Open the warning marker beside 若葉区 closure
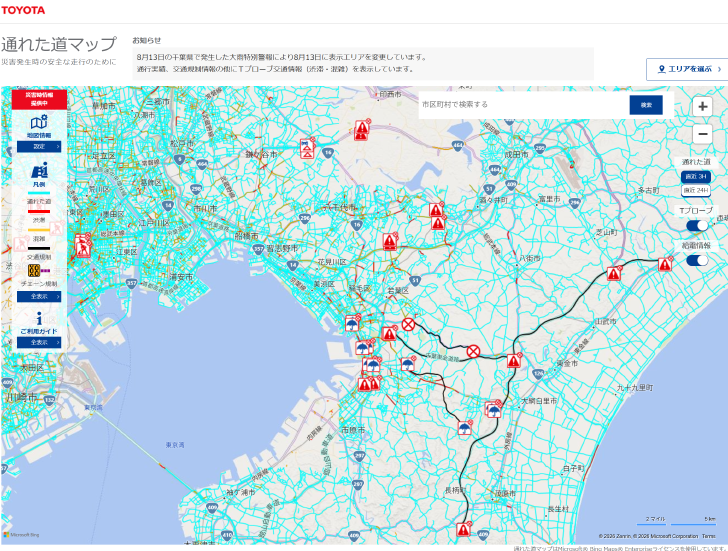 pyautogui.click(x=389, y=333)
